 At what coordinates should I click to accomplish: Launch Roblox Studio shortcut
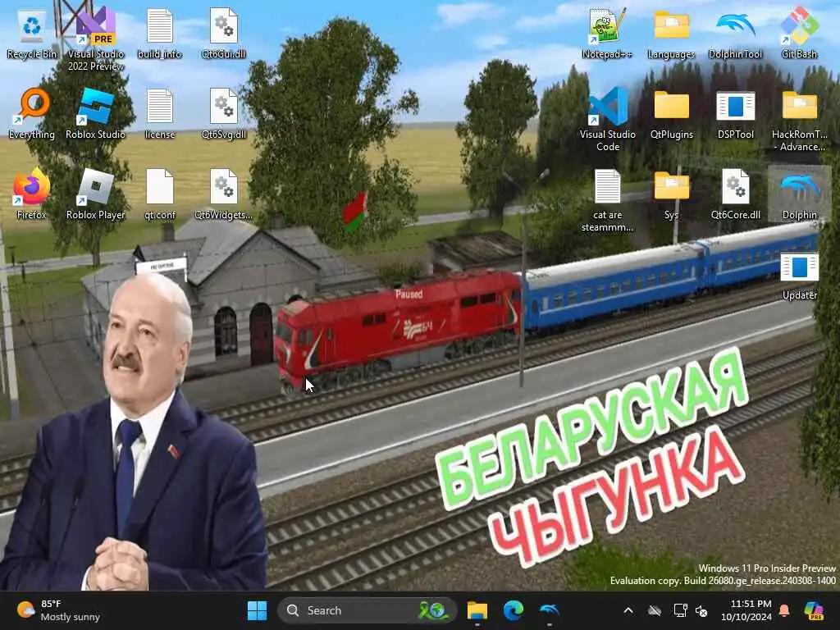(95, 115)
